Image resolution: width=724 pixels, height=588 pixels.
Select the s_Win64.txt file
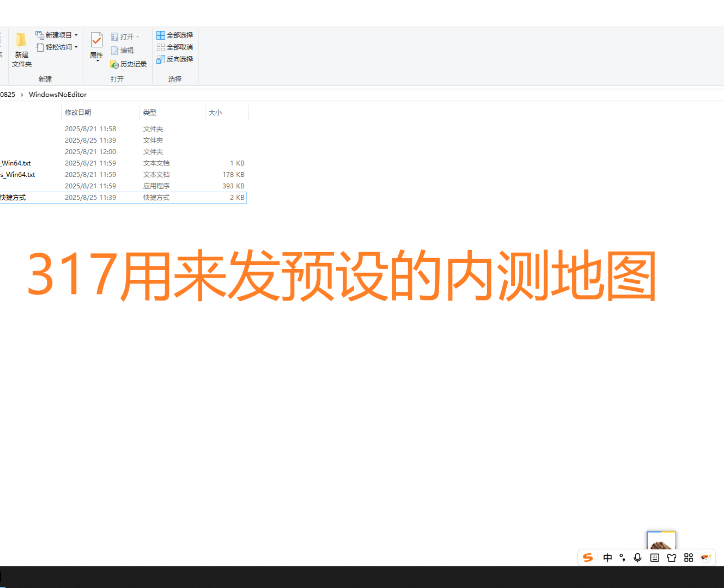coord(18,174)
